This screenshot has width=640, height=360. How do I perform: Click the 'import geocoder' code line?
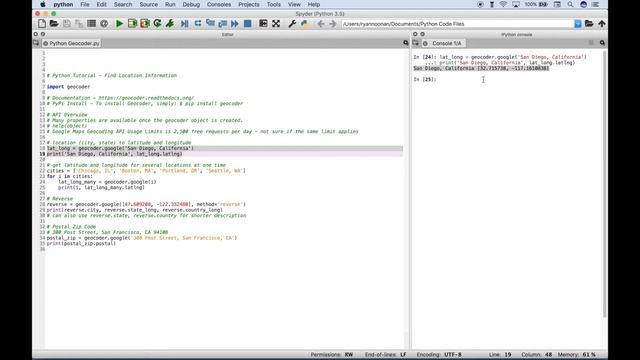point(68,87)
